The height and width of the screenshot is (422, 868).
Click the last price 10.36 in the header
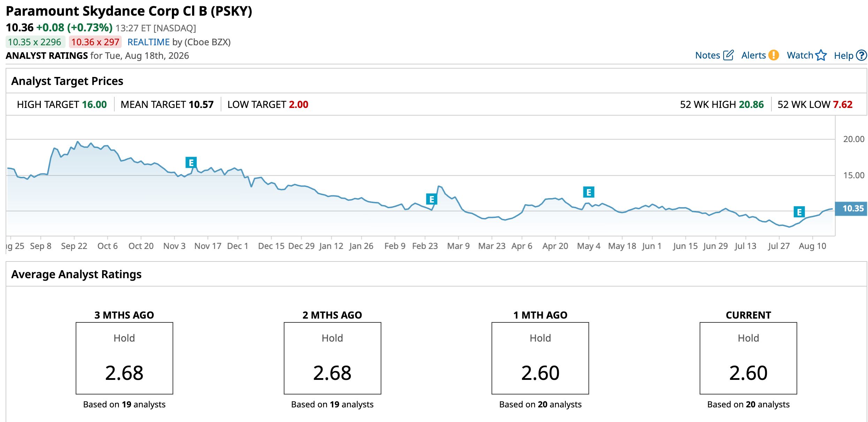click(x=20, y=28)
